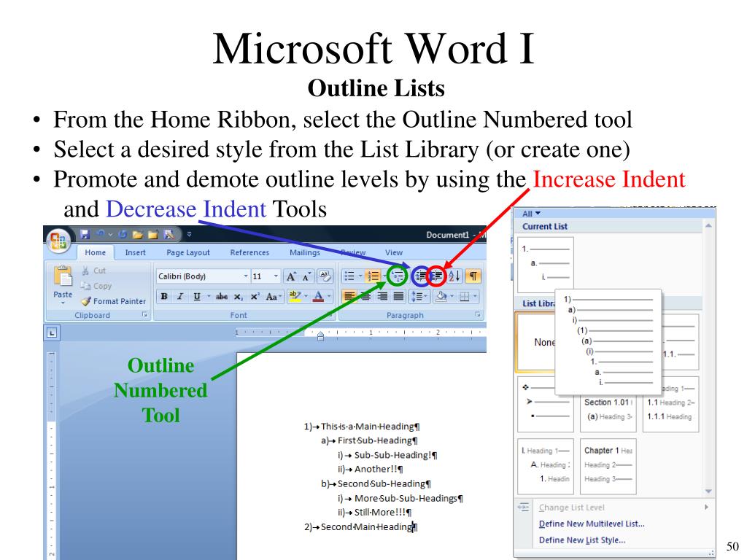Apply the red font color
The image size is (747, 560).
pyautogui.click(x=318, y=297)
